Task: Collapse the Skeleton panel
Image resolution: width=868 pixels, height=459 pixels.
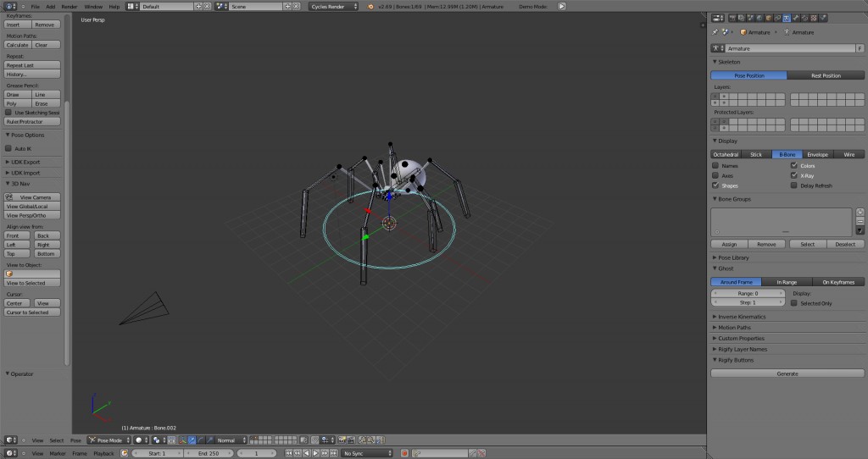Action: point(729,62)
